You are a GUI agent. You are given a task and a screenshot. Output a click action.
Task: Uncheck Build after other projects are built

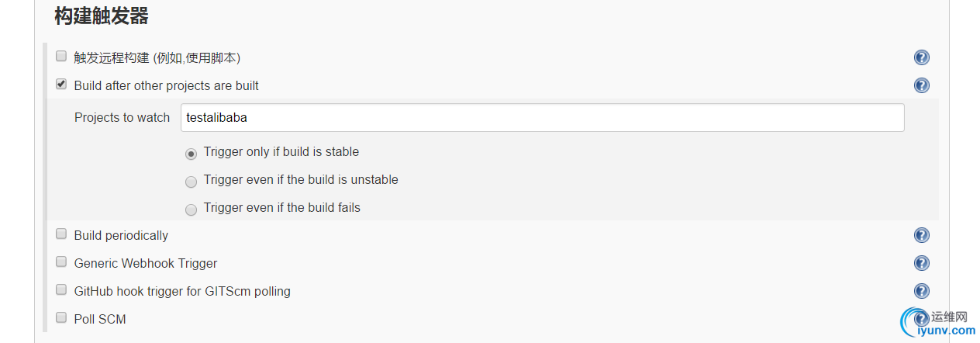pyautogui.click(x=61, y=84)
